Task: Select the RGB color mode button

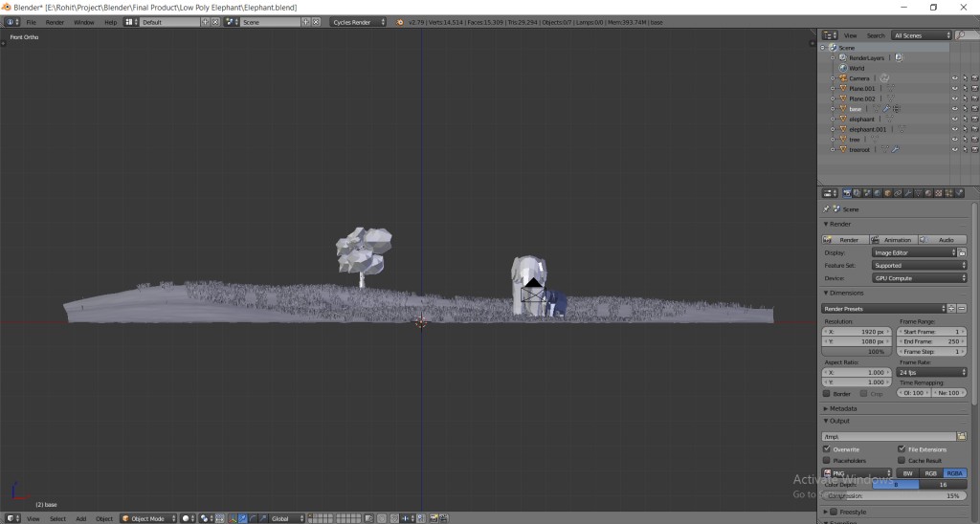Action: pyautogui.click(x=931, y=472)
